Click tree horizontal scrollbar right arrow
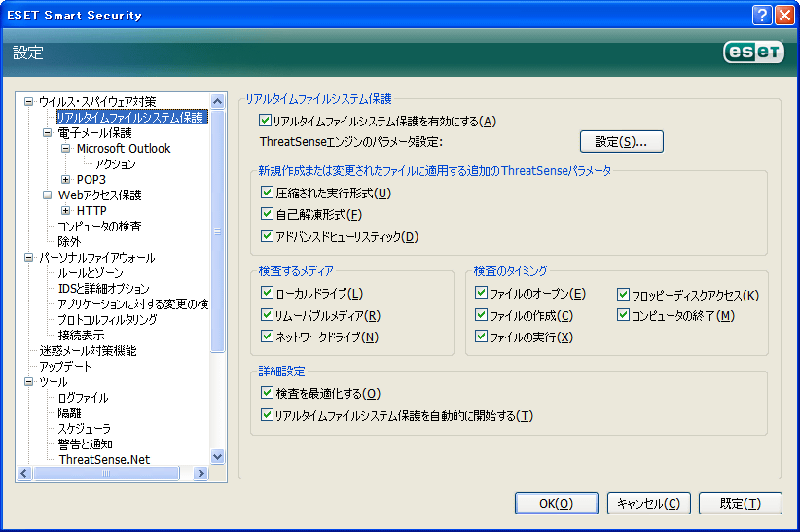 coord(200,474)
